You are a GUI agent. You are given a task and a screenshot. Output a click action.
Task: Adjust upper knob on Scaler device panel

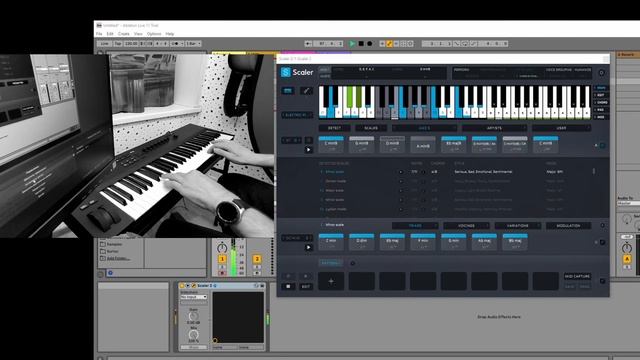(x=193, y=316)
